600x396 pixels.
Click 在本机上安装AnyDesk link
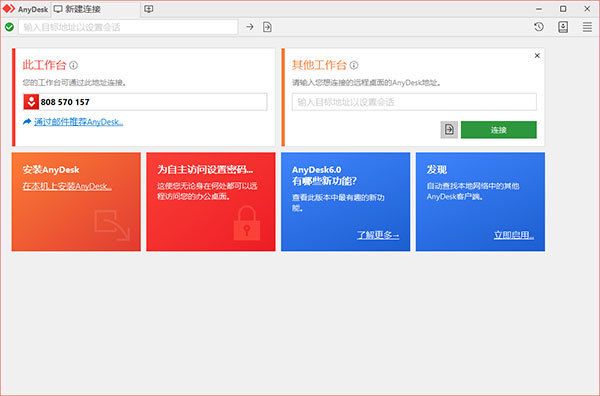click(x=67, y=186)
